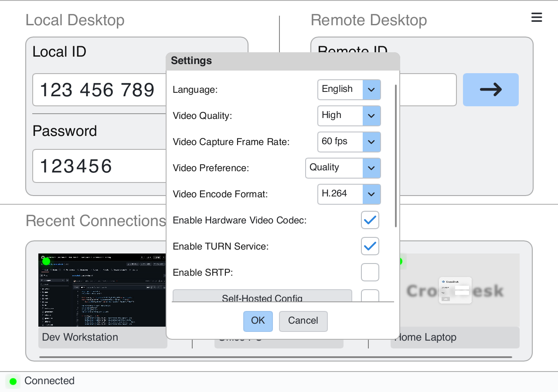
Task: Click Dev Workstation green online dot
Action: click(46, 261)
